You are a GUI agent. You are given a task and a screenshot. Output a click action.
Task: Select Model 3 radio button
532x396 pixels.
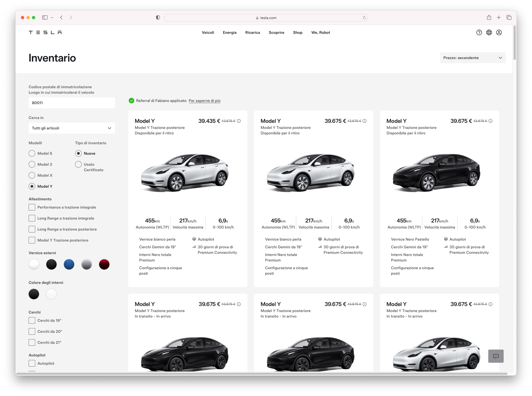[32, 164]
